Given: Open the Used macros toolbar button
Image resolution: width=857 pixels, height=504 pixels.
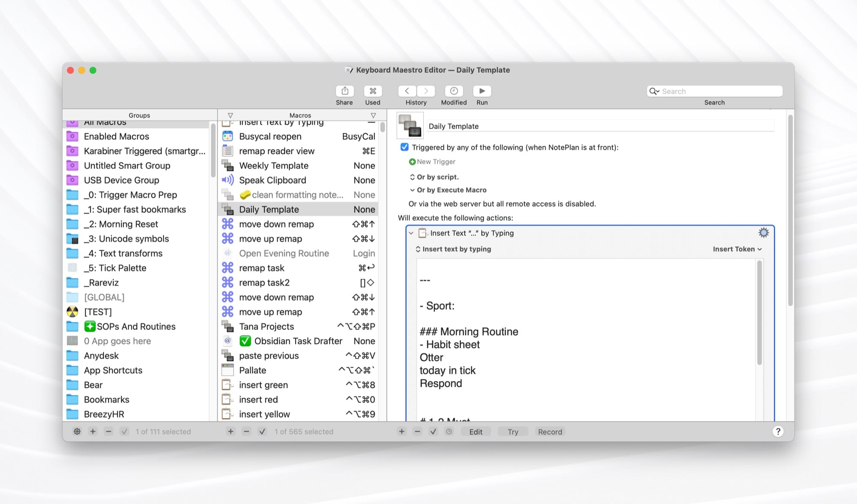Looking at the screenshot, I should coord(373,91).
